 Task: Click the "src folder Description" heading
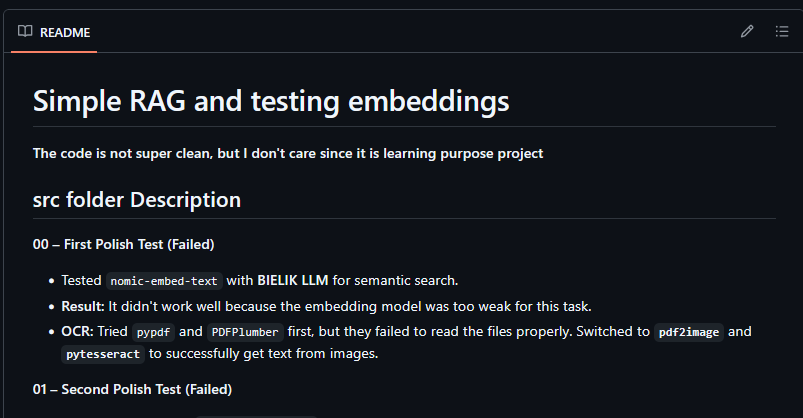137,200
